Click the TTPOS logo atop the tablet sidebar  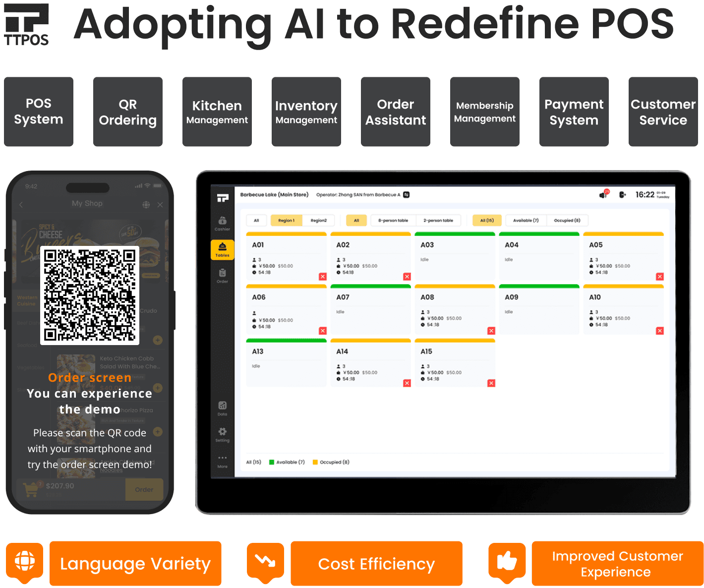(223, 198)
